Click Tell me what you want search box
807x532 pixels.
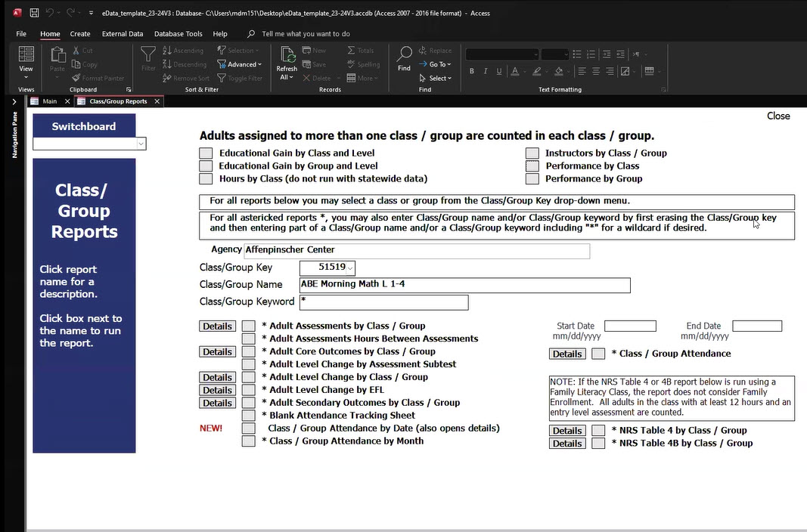(306, 34)
